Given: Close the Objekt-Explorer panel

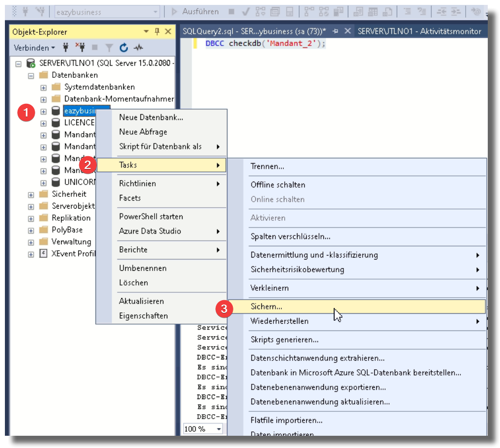Looking at the screenshot, I should point(168,32).
